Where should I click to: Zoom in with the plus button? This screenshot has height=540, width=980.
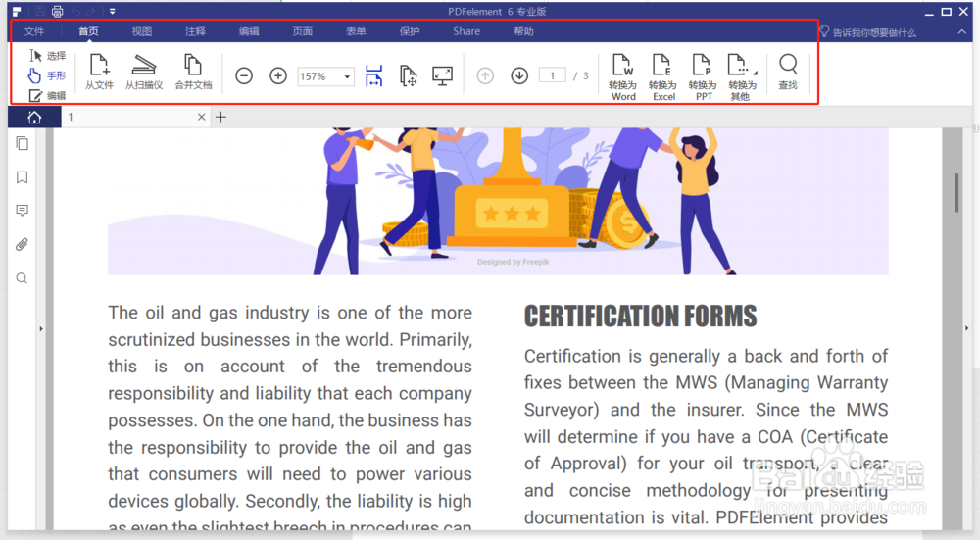(278, 75)
